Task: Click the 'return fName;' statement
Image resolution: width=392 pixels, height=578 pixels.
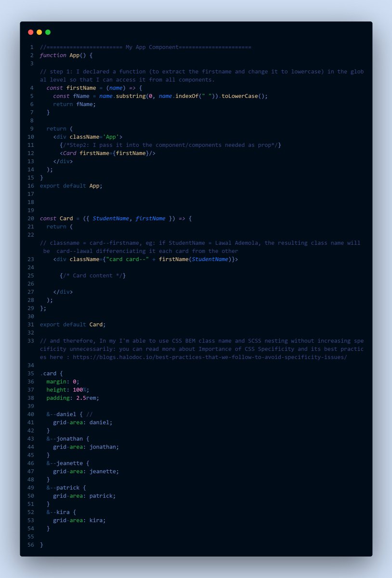Action: pyautogui.click(x=74, y=104)
